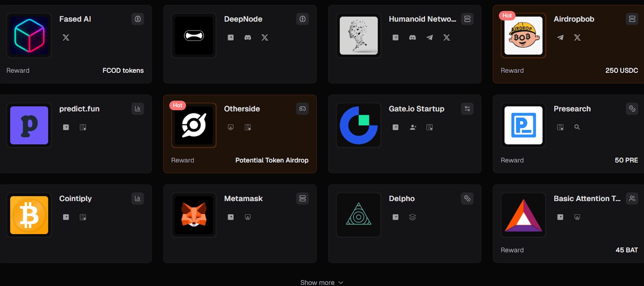Click the document icon on Gate.io Startup card
Screen dimensions: 644x286
point(430,127)
